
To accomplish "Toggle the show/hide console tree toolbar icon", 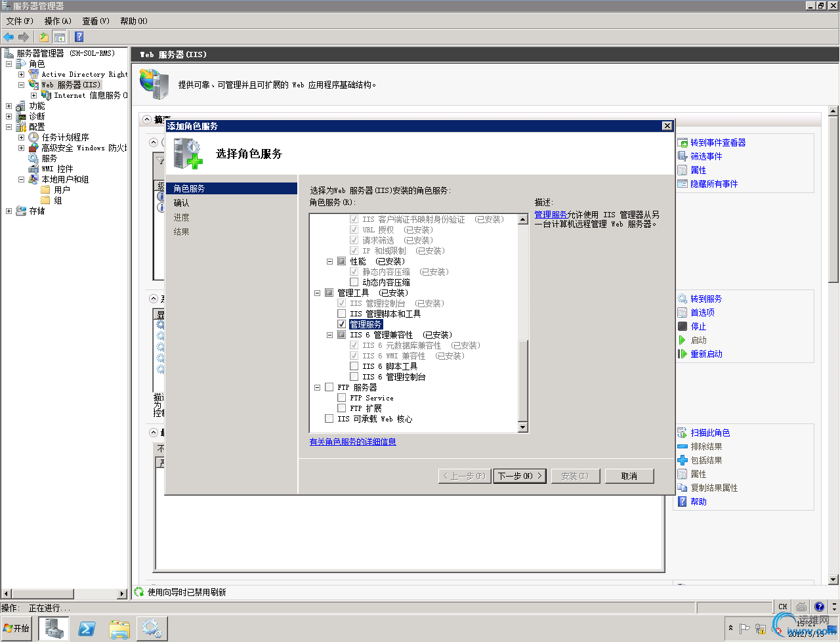I will [x=60, y=37].
